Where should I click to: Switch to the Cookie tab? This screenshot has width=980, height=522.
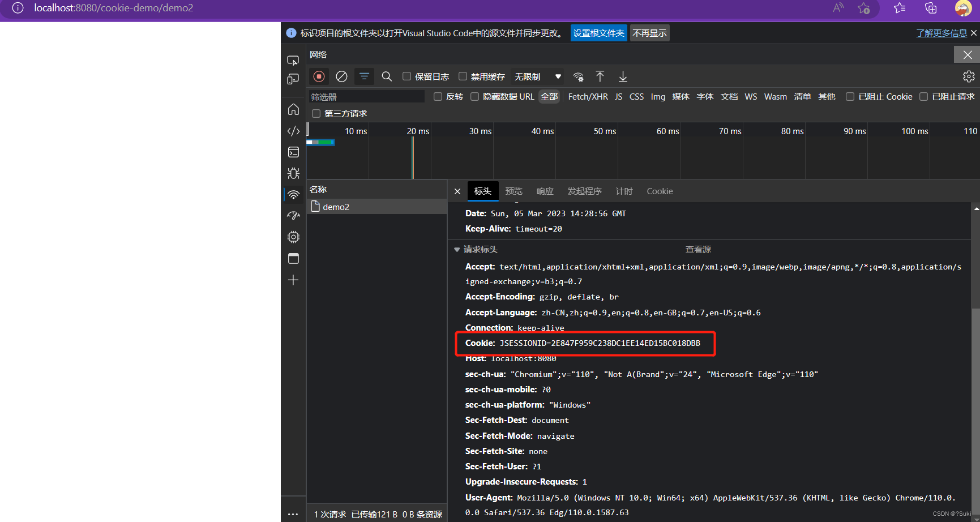click(x=660, y=191)
